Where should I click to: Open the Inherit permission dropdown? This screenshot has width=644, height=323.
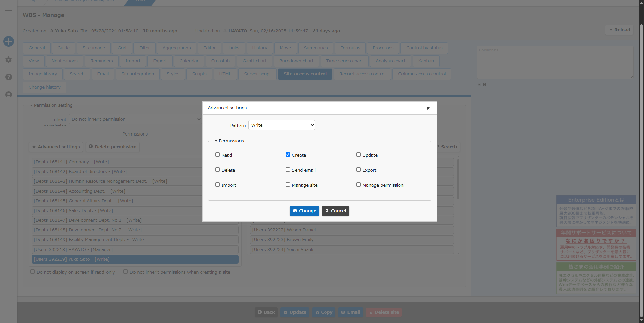click(135, 119)
